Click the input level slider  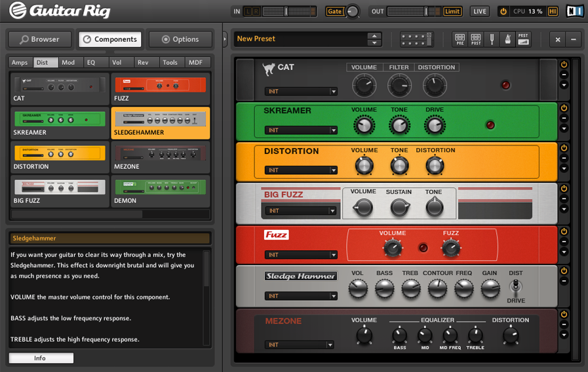[286, 11]
